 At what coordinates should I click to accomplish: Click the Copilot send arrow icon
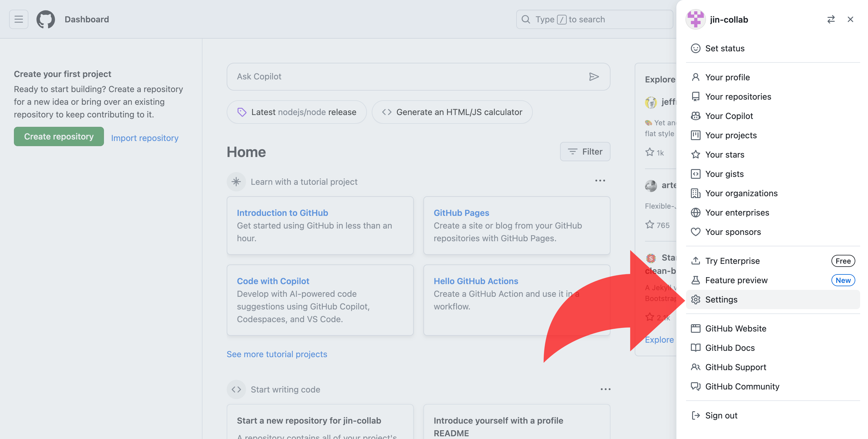click(594, 77)
